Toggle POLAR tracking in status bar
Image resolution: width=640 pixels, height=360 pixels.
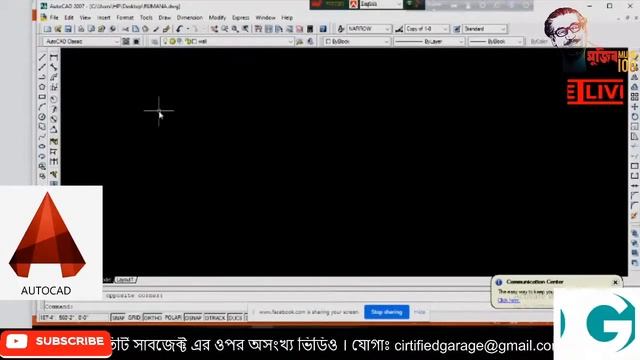(x=173, y=318)
